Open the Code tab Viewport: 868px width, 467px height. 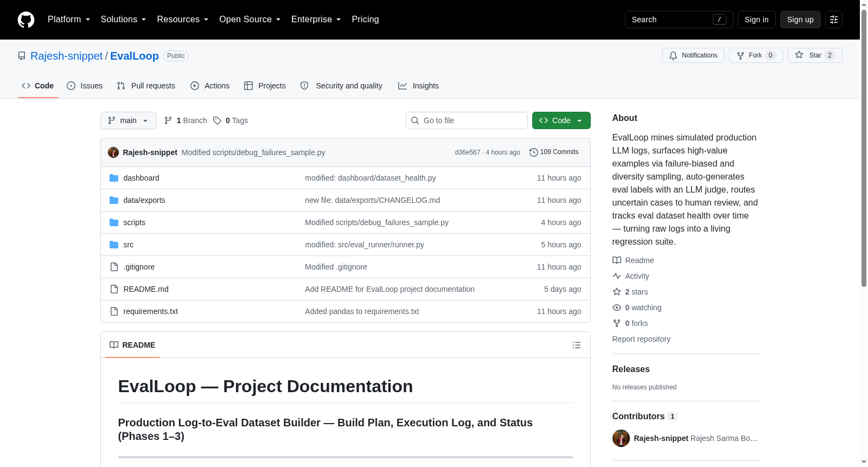(x=38, y=86)
